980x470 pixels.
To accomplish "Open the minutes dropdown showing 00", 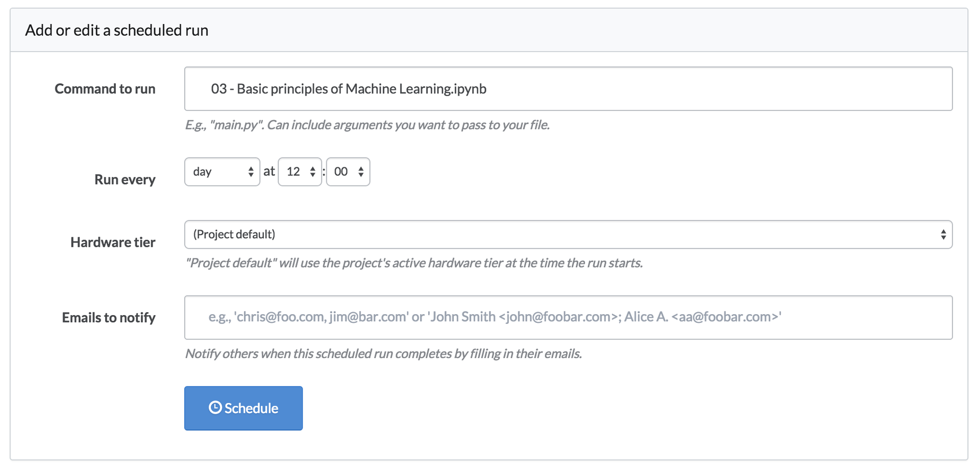I will [343, 172].
